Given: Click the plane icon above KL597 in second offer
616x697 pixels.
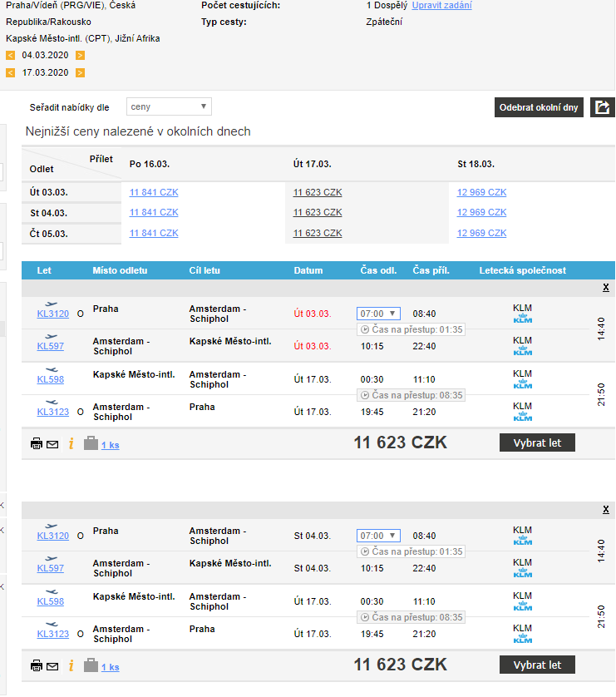Looking at the screenshot, I should pos(52,558).
